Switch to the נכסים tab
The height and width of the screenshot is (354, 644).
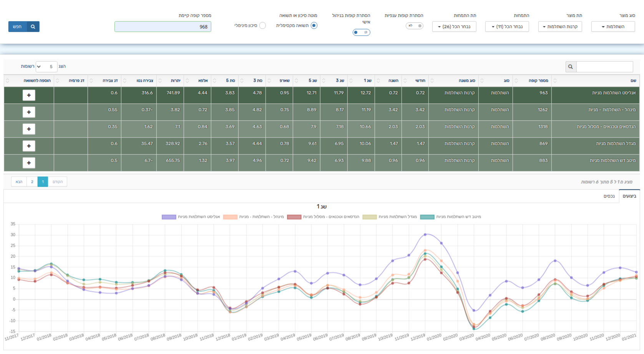[609, 196]
